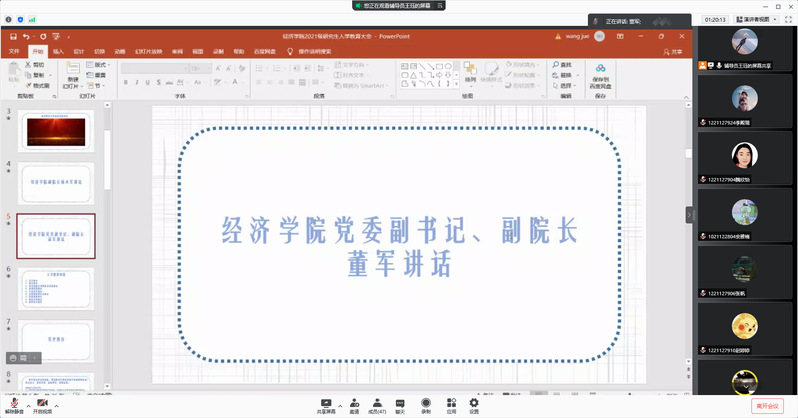Open the meeting Settings gear icon
Image resolution: width=798 pixels, height=418 pixels.
click(x=474, y=403)
